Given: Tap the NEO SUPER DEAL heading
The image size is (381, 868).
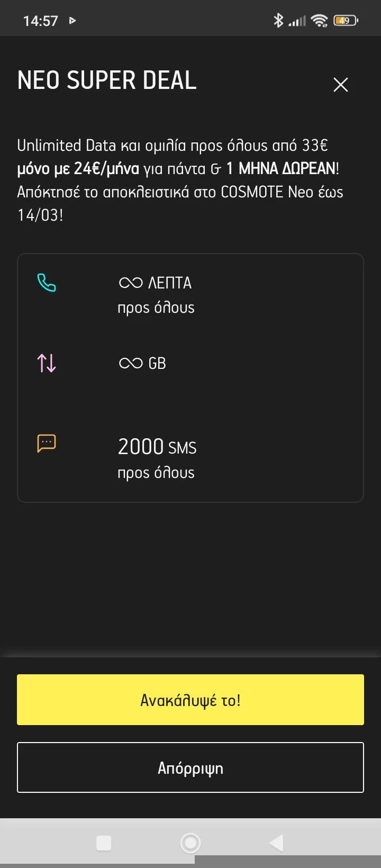Looking at the screenshot, I should 107,80.
